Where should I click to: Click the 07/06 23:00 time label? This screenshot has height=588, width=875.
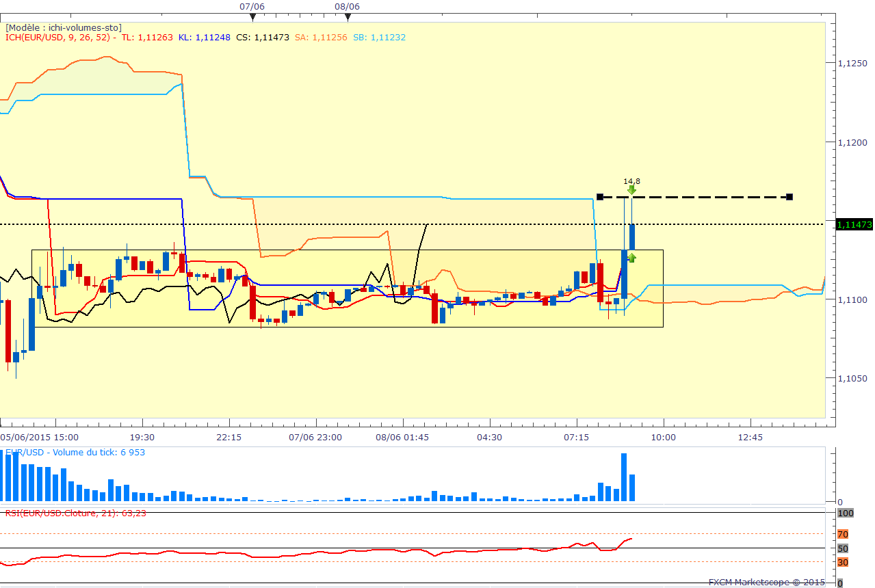coord(316,437)
